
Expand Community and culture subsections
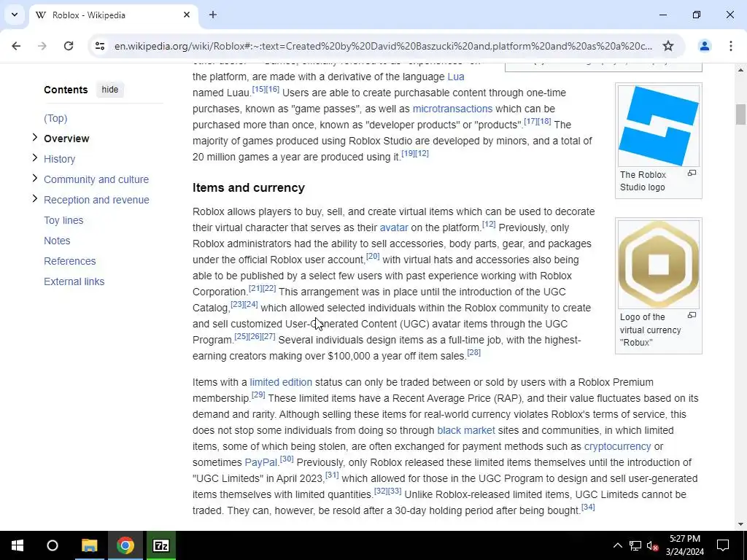click(x=34, y=179)
